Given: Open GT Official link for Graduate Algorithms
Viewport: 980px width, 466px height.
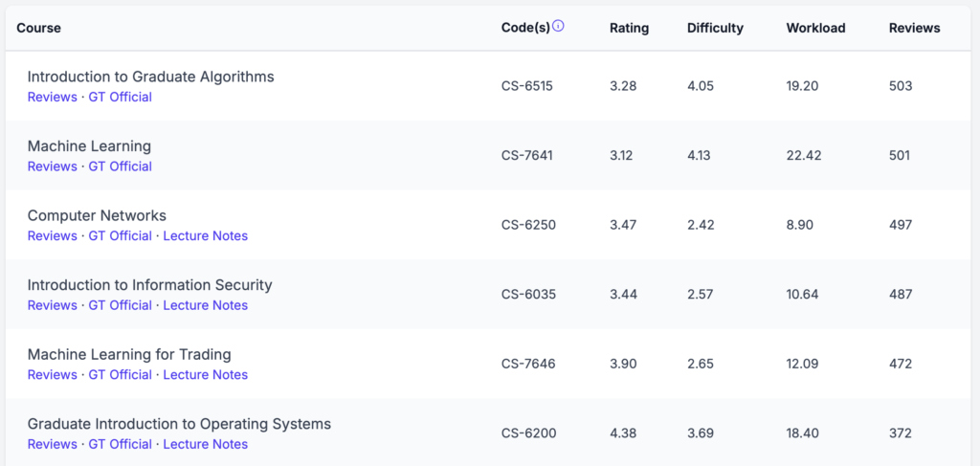Looking at the screenshot, I should click(x=121, y=97).
